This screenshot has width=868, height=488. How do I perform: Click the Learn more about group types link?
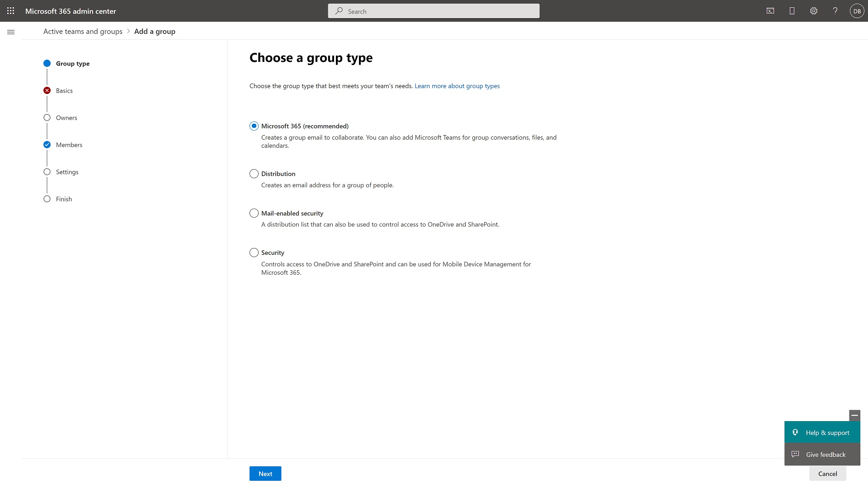(457, 86)
